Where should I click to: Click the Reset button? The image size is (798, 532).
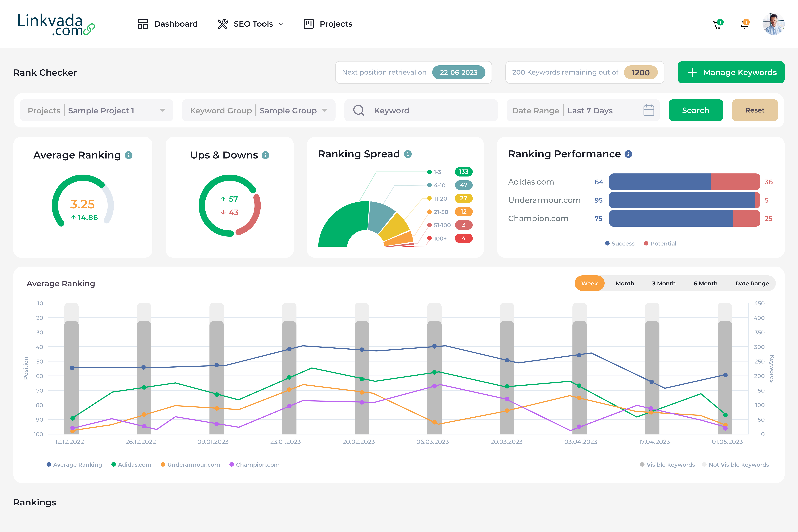(x=755, y=110)
